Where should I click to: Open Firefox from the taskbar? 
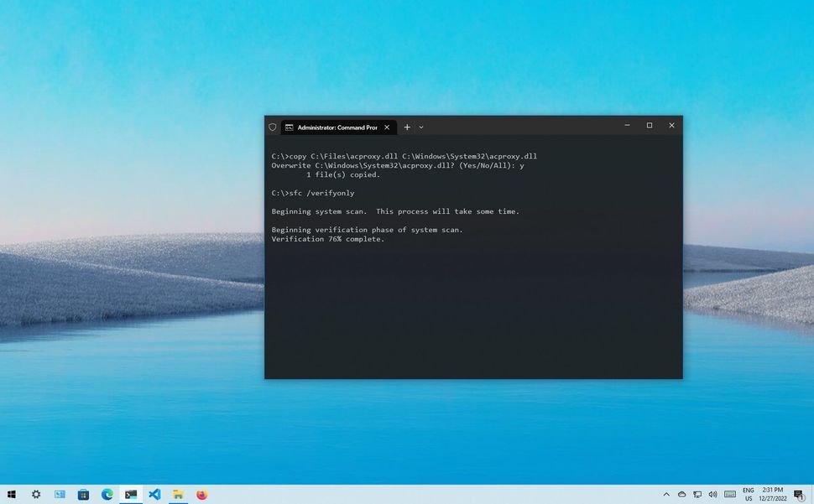201,494
